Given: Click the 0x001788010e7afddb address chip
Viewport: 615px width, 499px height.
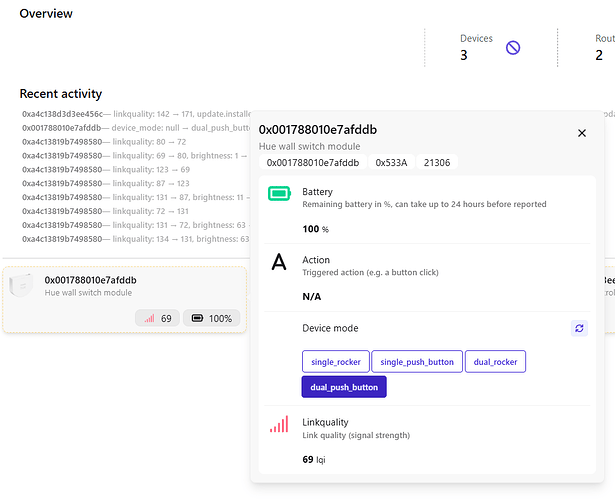Looking at the screenshot, I should [x=313, y=162].
